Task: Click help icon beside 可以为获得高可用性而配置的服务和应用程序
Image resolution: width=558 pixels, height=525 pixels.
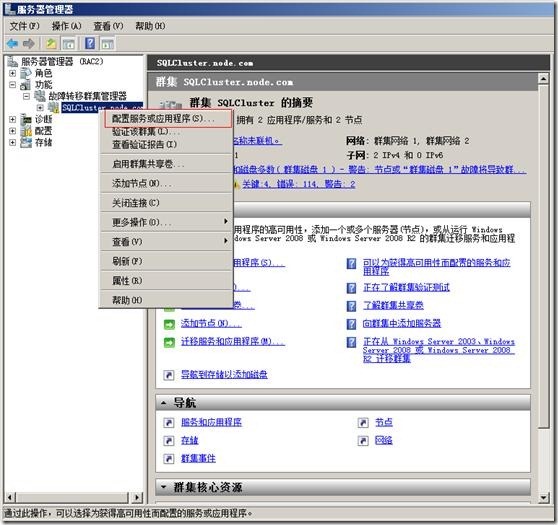Action: (351, 263)
